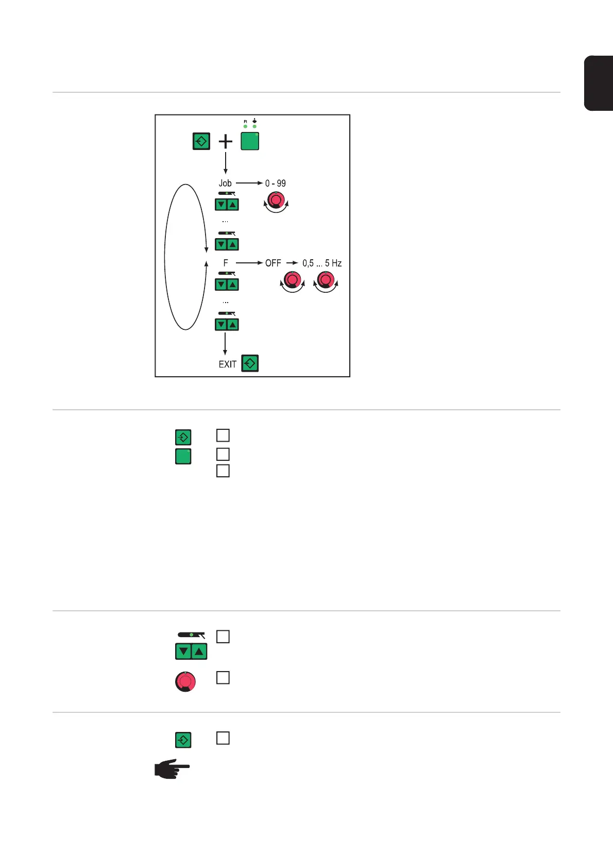The image size is (613, 868).
Task: Click the bottom Store icon above the pointing hand
Action: 183,740
